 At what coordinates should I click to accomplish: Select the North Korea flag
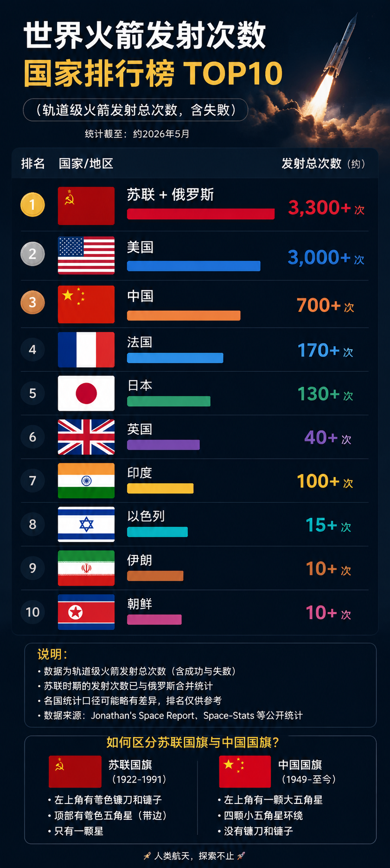[x=86, y=612]
